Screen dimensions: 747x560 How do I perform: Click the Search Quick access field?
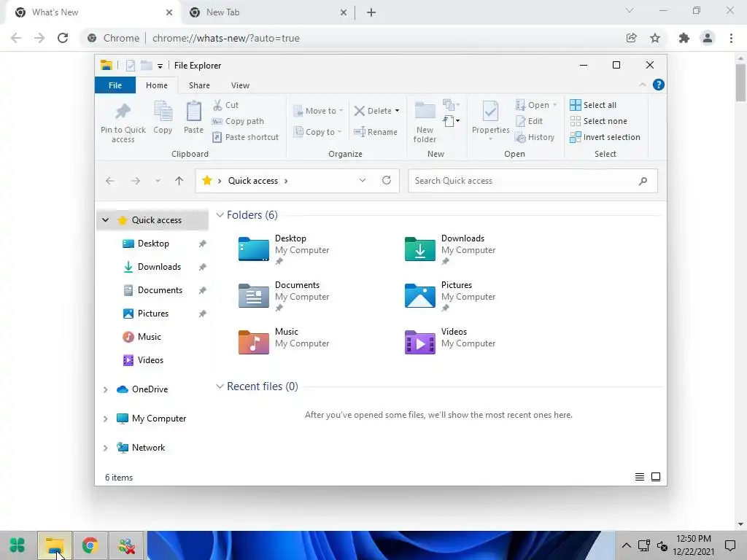pyautogui.click(x=533, y=181)
